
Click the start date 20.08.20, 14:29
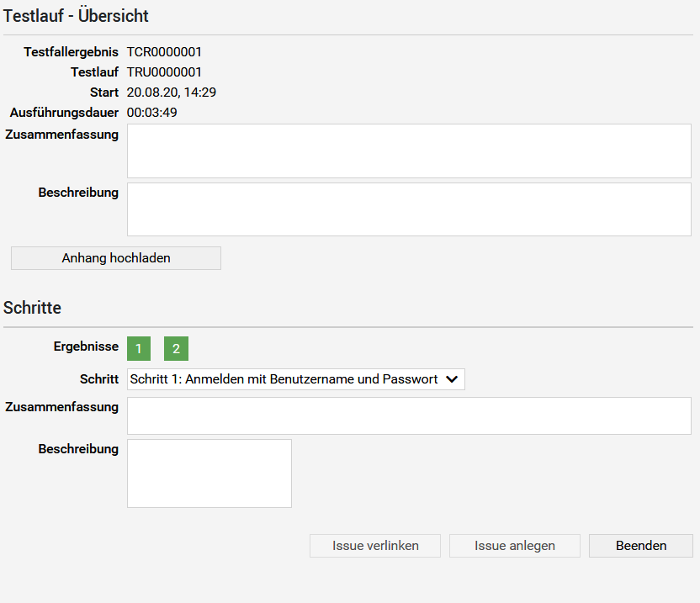tap(172, 93)
